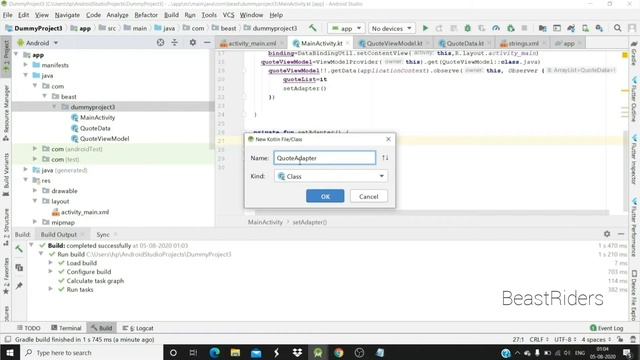This screenshot has height=360, width=640.
Task: Click Cancel in New Kotlin File/Class dialog
Action: [x=369, y=196]
